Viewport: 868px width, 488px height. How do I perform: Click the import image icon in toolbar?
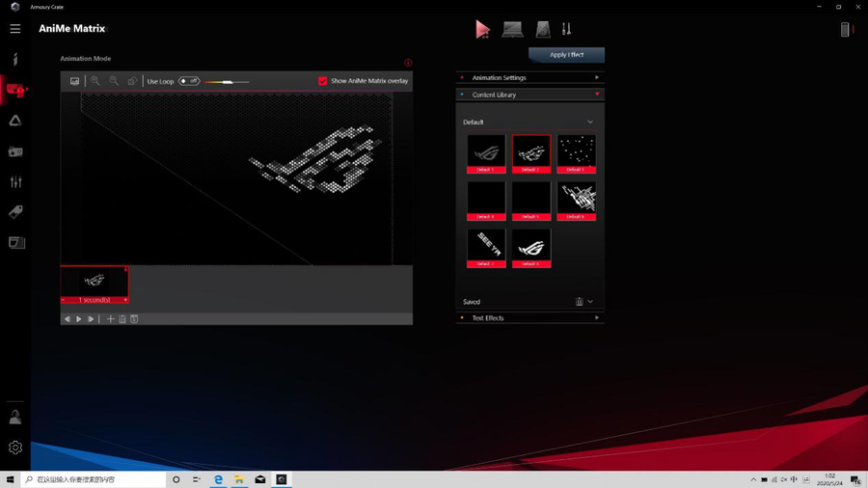(x=74, y=81)
